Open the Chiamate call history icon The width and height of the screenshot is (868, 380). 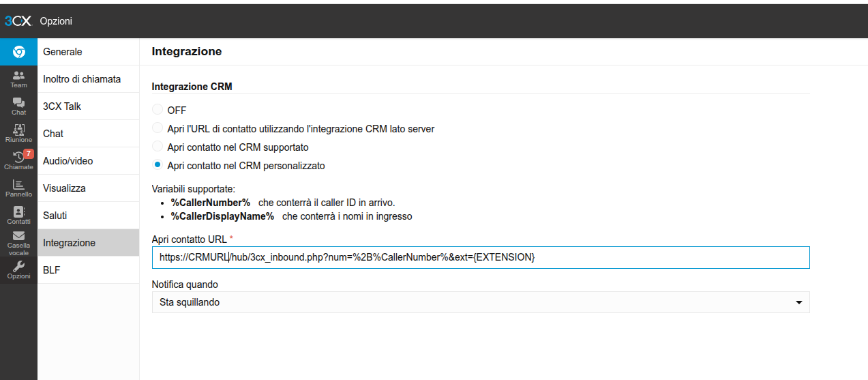tap(18, 161)
